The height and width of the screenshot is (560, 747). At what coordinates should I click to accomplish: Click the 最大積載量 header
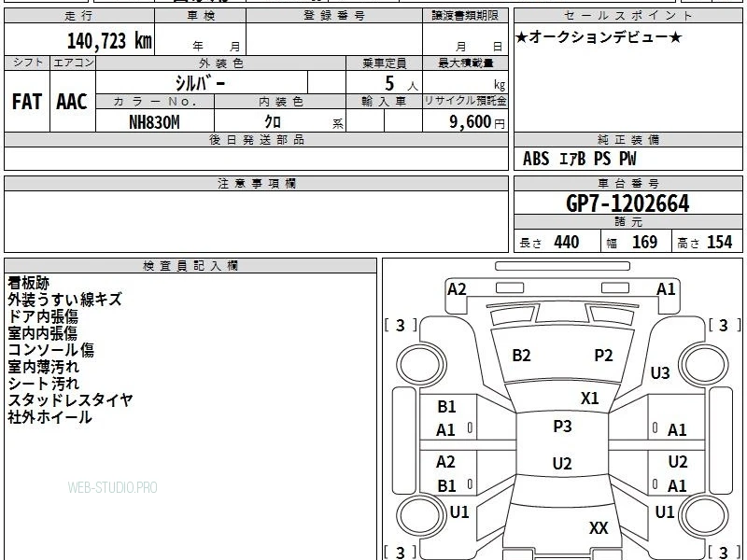pyautogui.click(x=465, y=63)
